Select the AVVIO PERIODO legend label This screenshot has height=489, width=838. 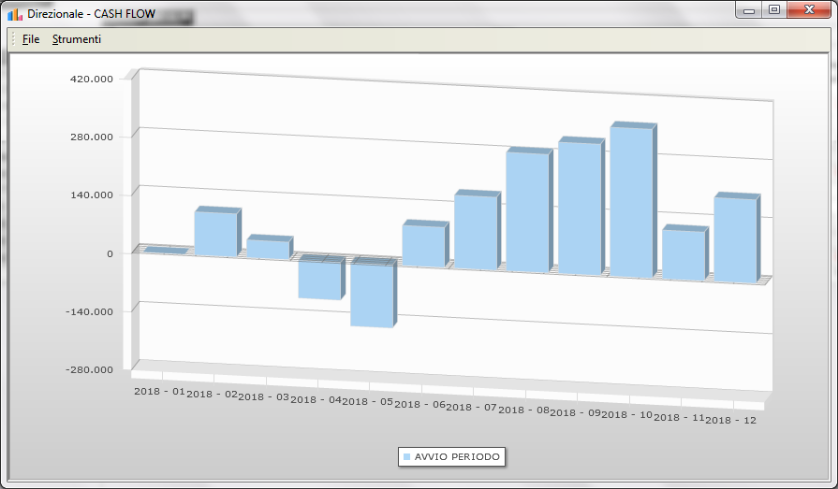point(457,457)
